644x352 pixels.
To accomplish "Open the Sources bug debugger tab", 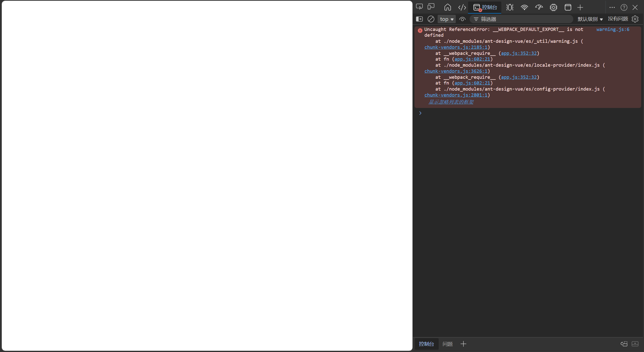I will (x=510, y=7).
